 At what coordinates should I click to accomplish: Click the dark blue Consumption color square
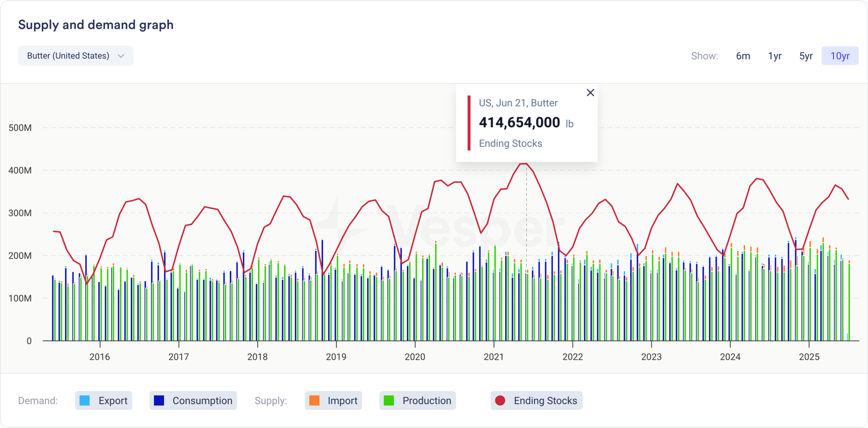pyautogui.click(x=159, y=401)
